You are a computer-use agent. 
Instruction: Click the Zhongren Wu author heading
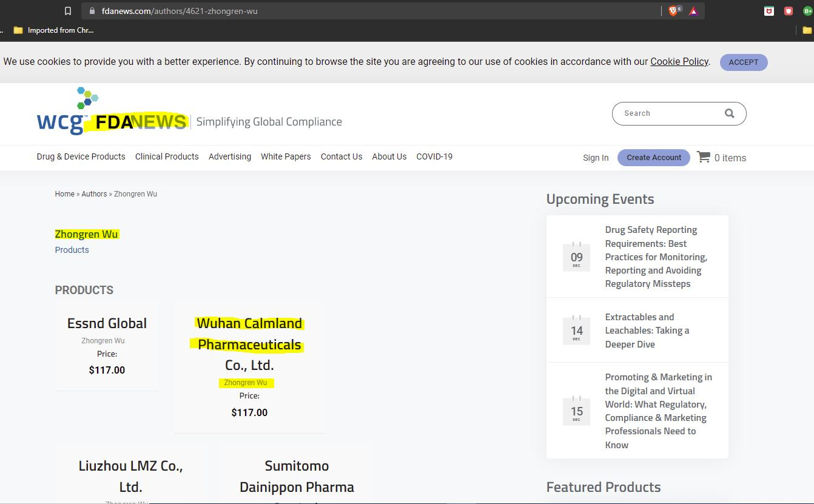coord(87,234)
